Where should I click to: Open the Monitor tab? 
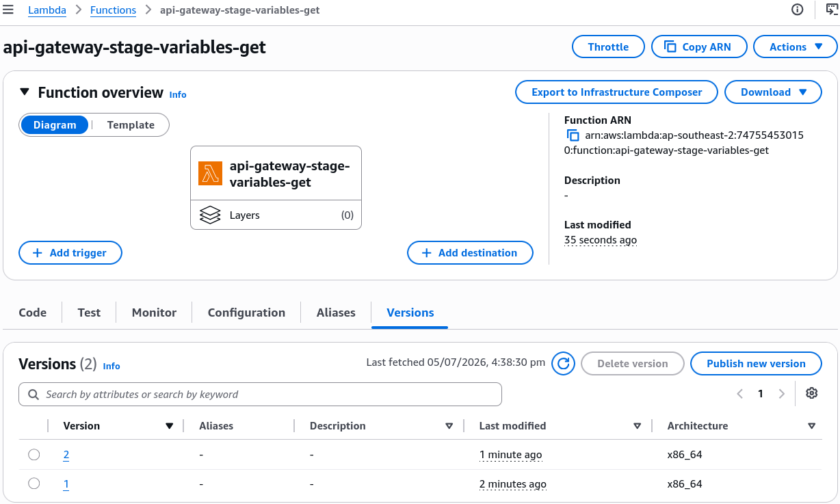154,313
